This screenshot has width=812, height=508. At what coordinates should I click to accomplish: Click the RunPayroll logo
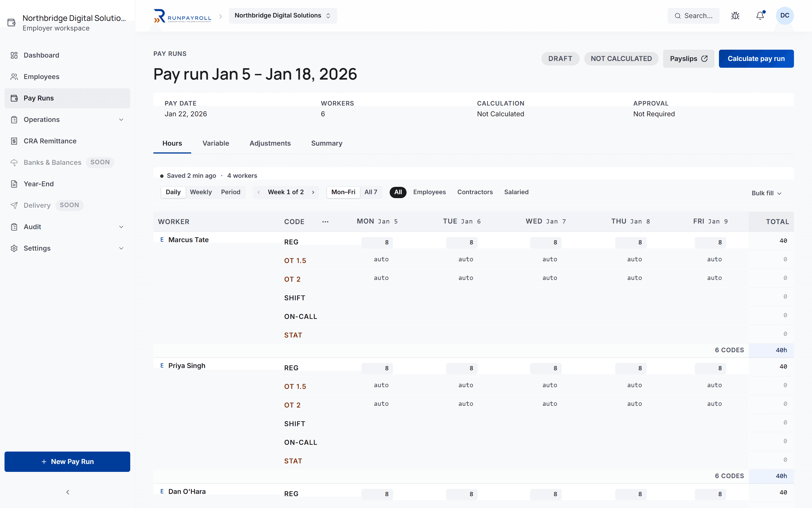(182, 16)
